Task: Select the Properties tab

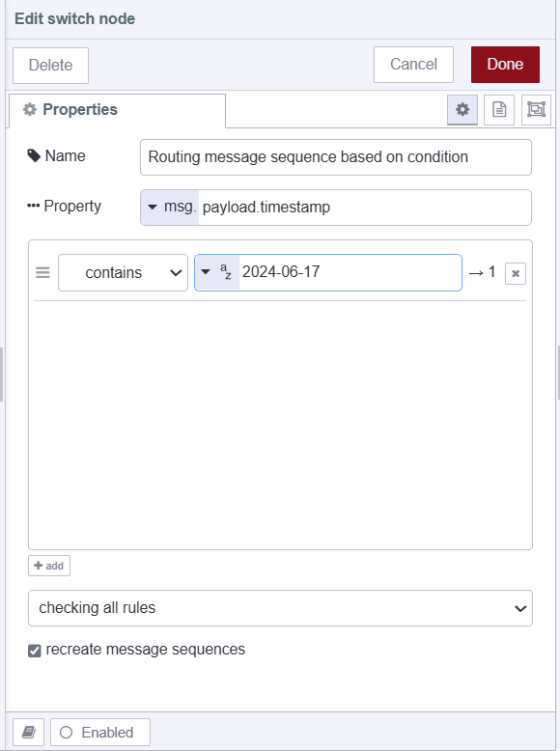Action: pos(117,110)
